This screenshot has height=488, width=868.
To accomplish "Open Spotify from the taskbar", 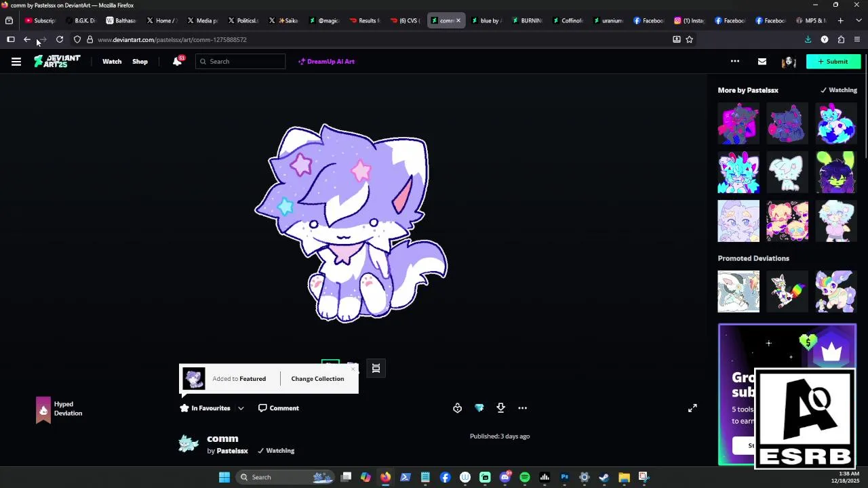I will point(525,477).
